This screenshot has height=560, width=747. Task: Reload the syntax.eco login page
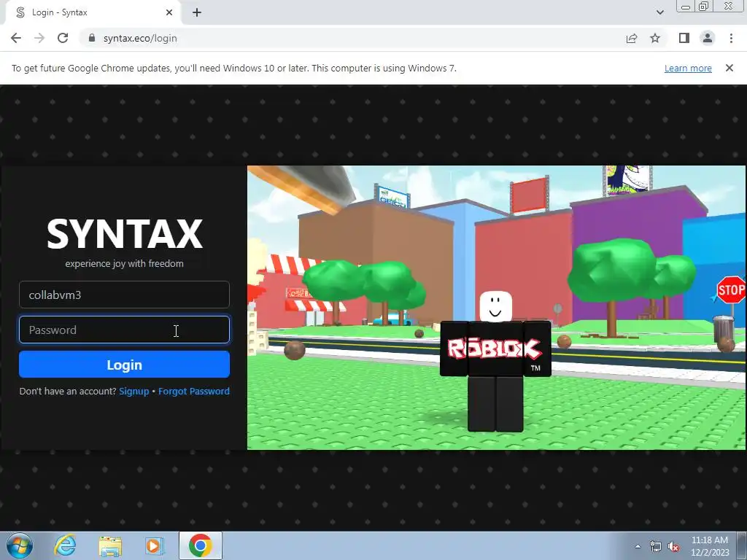tap(63, 38)
